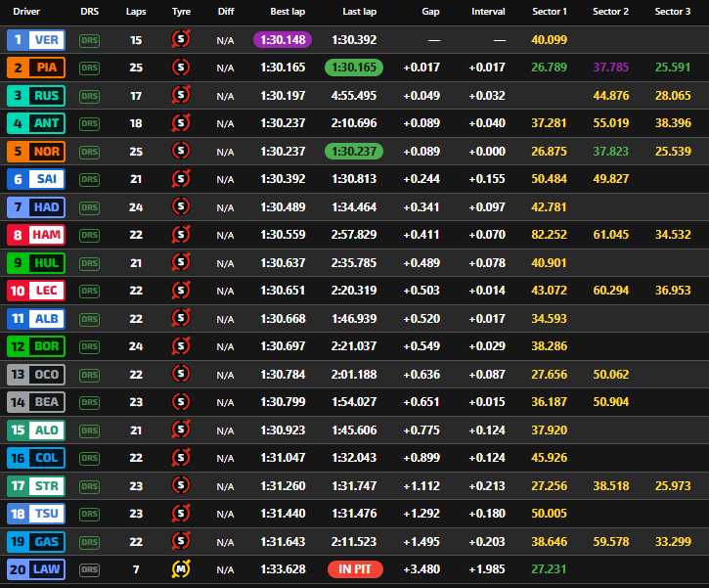The height and width of the screenshot is (588, 709).
Task: Click the red IN PIT status badge
Action: [x=355, y=569]
